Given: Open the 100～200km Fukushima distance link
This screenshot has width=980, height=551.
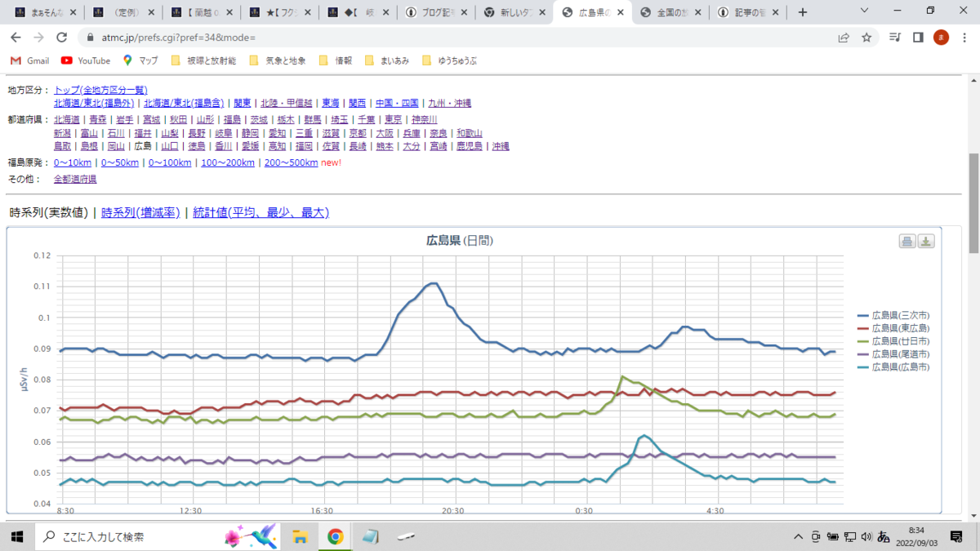Looking at the screenshot, I should point(228,162).
